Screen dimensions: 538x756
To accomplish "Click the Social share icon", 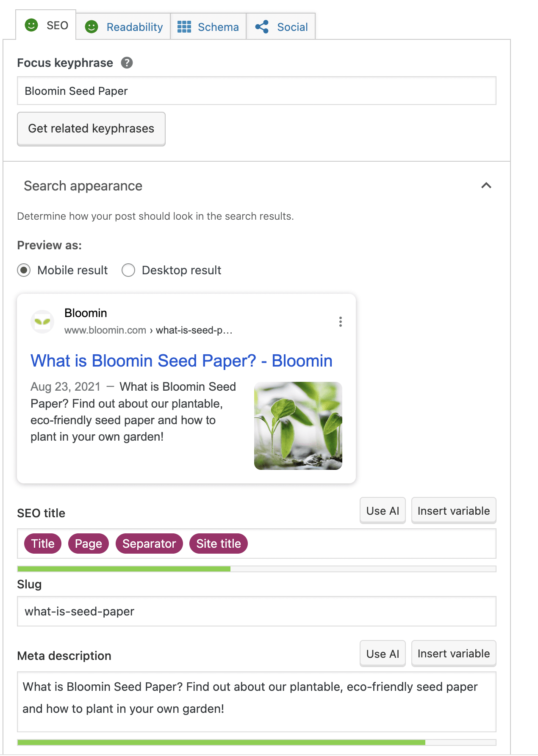I will [262, 27].
